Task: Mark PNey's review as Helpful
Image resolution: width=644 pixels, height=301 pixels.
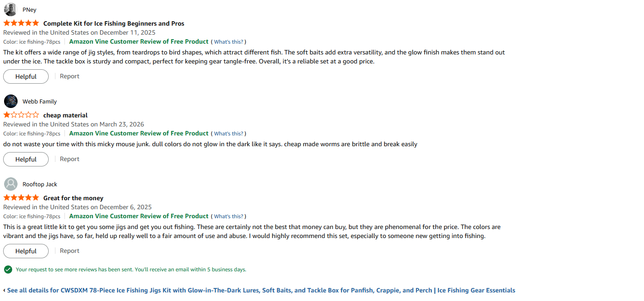Action: [x=26, y=76]
